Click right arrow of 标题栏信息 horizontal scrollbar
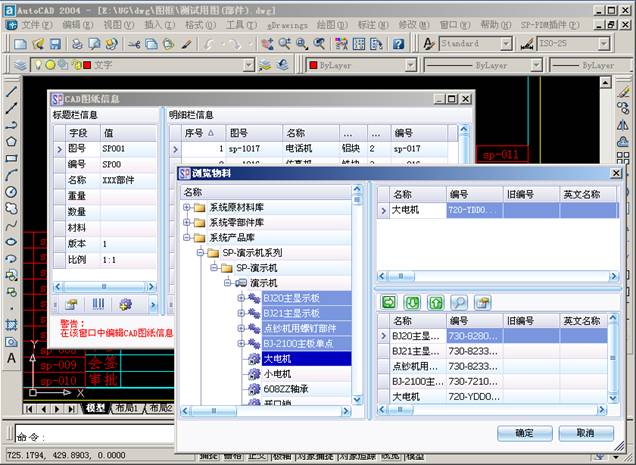The width and height of the screenshot is (636, 465). (152, 287)
